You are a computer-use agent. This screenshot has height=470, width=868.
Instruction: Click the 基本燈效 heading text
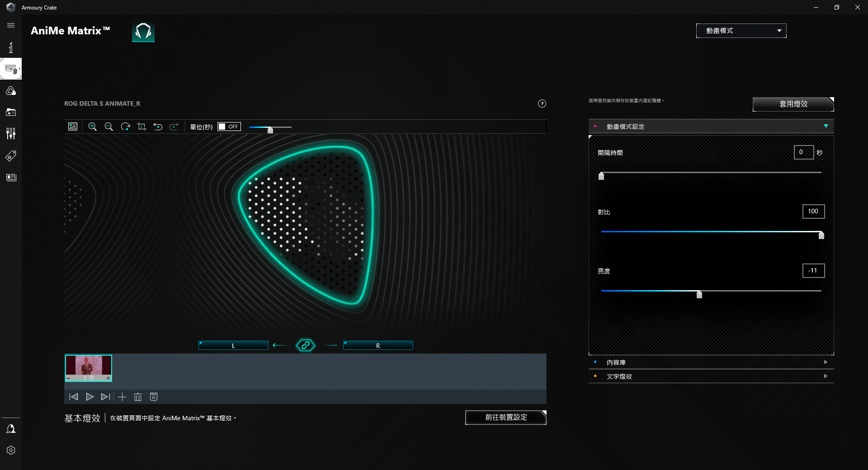[x=82, y=418]
